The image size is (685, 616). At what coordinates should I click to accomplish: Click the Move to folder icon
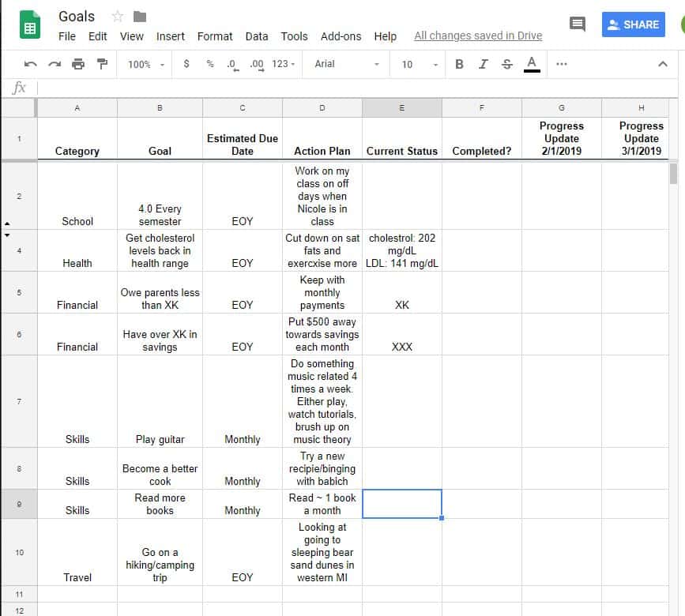140,17
